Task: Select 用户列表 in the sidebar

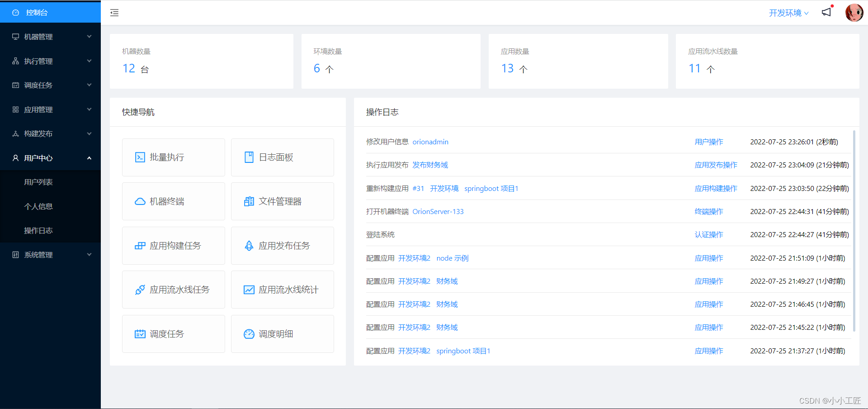Action: point(38,182)
